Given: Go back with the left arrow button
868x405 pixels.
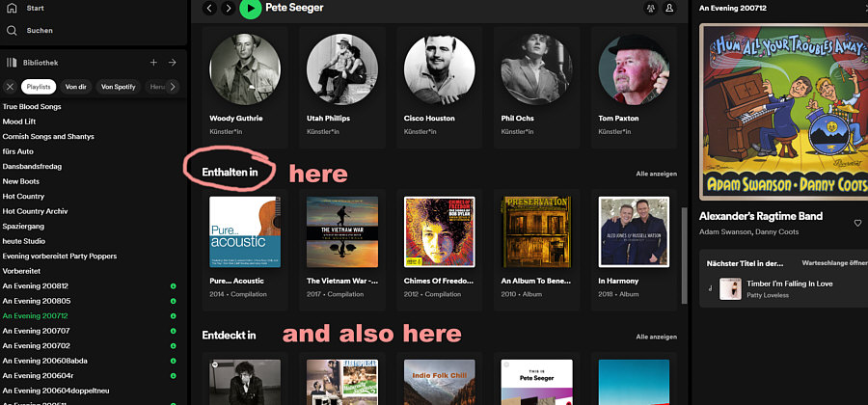Looking at the screenshot, I should tap(210, 9).
